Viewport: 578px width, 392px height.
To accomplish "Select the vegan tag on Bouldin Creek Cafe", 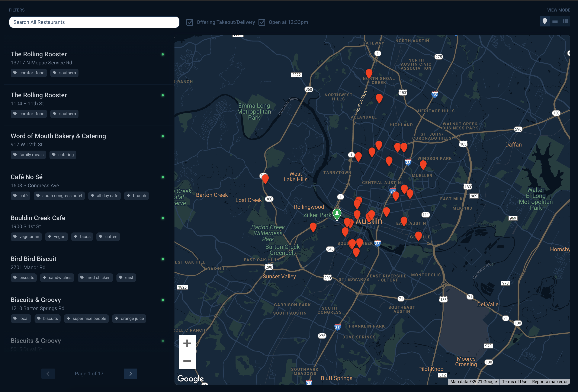I will coord(57,237).
